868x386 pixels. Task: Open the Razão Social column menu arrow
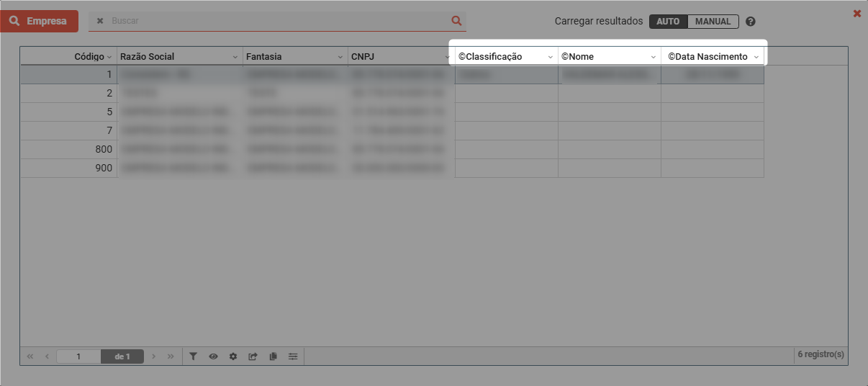tap(235, 57)
